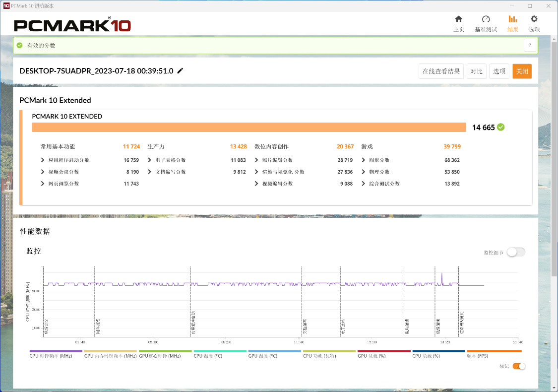Expand 网页浏览分数 row
This screenshot has width=558, height=392.
43,184
